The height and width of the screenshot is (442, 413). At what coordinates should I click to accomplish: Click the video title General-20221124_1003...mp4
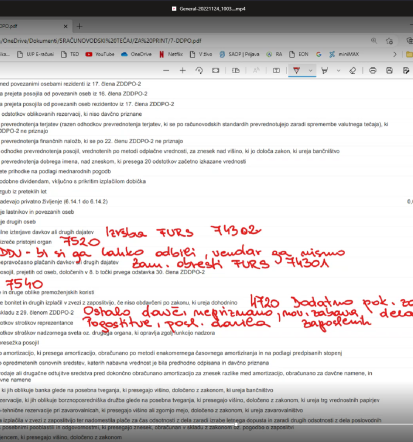point(212,9)
